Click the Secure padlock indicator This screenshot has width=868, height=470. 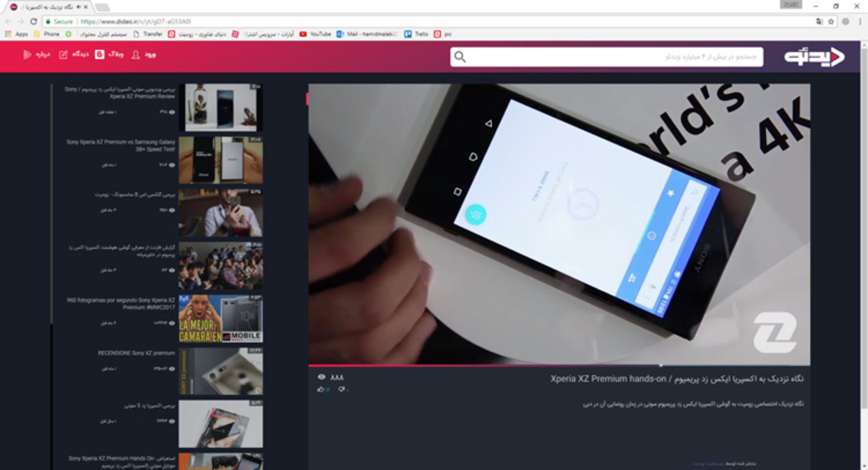pos(59,21)
